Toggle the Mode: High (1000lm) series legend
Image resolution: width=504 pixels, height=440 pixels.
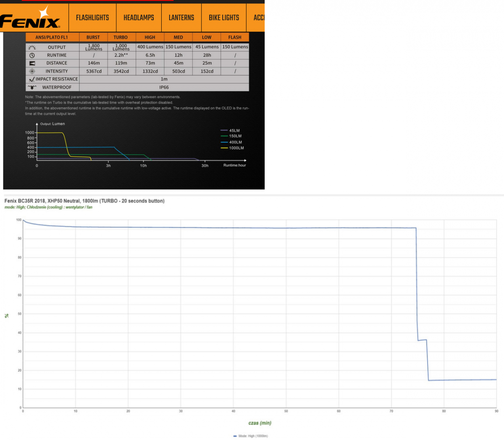250,436
